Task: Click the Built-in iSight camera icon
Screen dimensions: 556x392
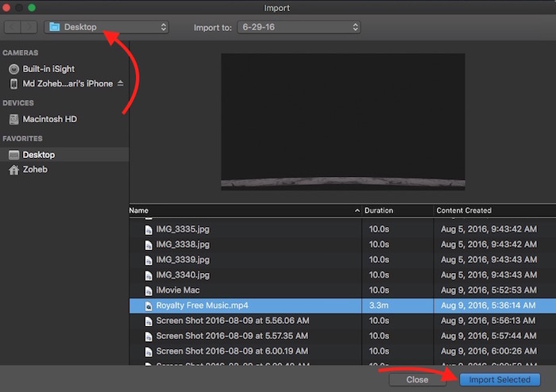Action: (14, 68)
